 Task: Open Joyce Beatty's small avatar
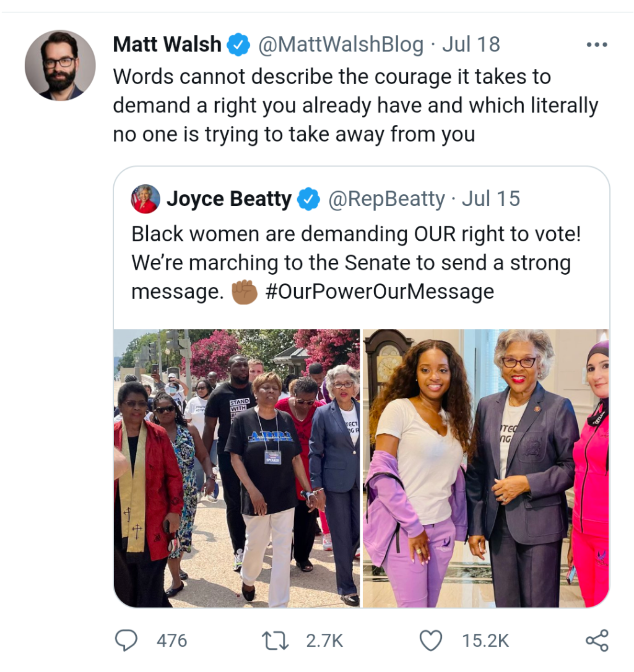pos(145,199)
